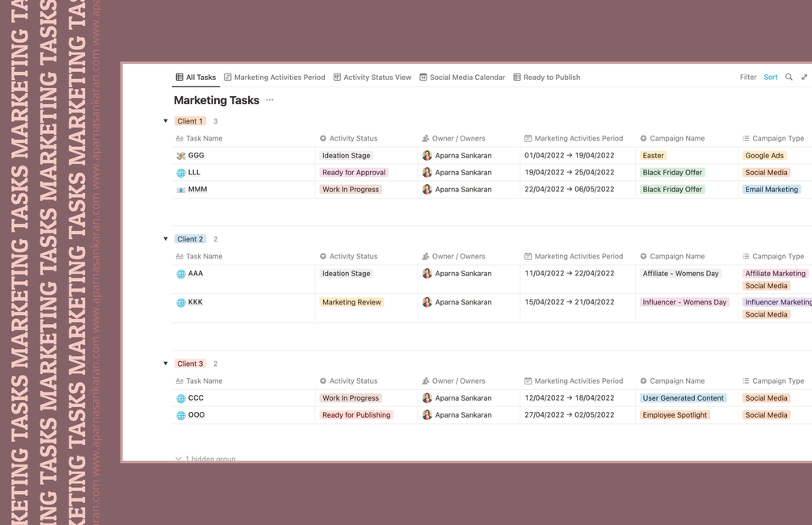The width and height of the screenshot is (812, 525).
Task: Click the globe icon for task KKK
Action: 181,303
